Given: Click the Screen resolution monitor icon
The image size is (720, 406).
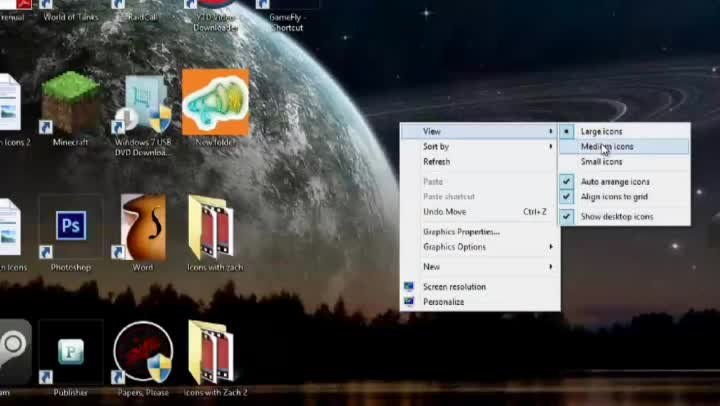Looking at the screenshot, I should [x=409, y=287].
